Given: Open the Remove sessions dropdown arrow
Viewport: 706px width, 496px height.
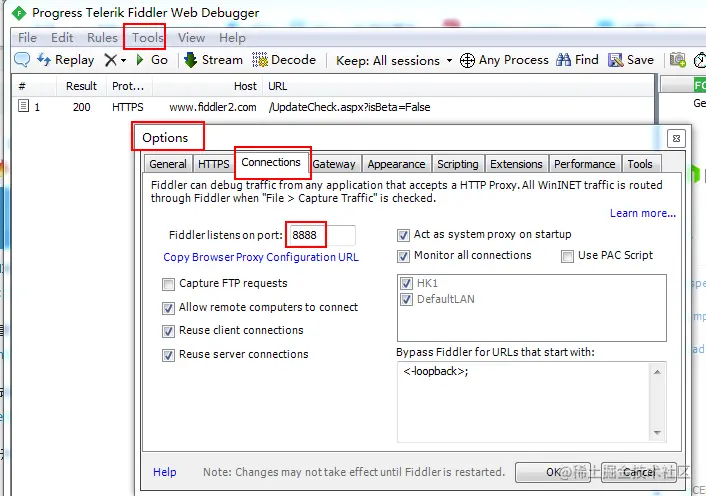Looking at the screenshot, I should tap(123, 60).
